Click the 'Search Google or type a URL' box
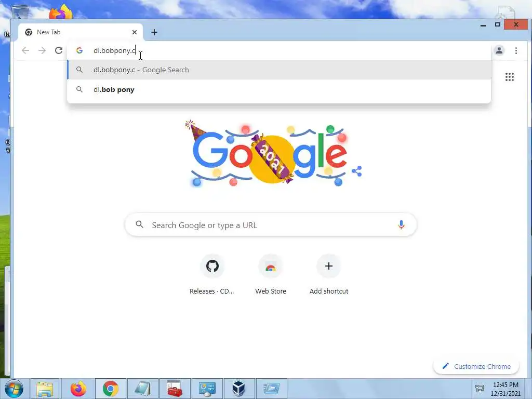 pyautogui.click(x=271, y=224)
